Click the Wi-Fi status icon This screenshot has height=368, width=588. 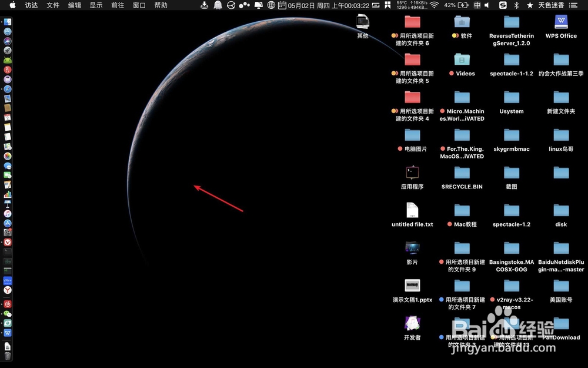435,5
